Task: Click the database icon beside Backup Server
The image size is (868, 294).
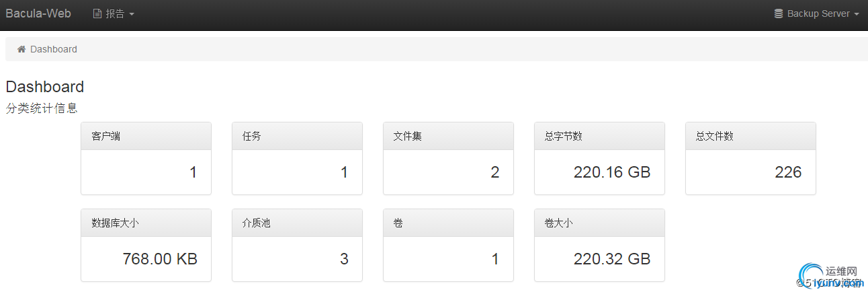Action: pos(779,13)
